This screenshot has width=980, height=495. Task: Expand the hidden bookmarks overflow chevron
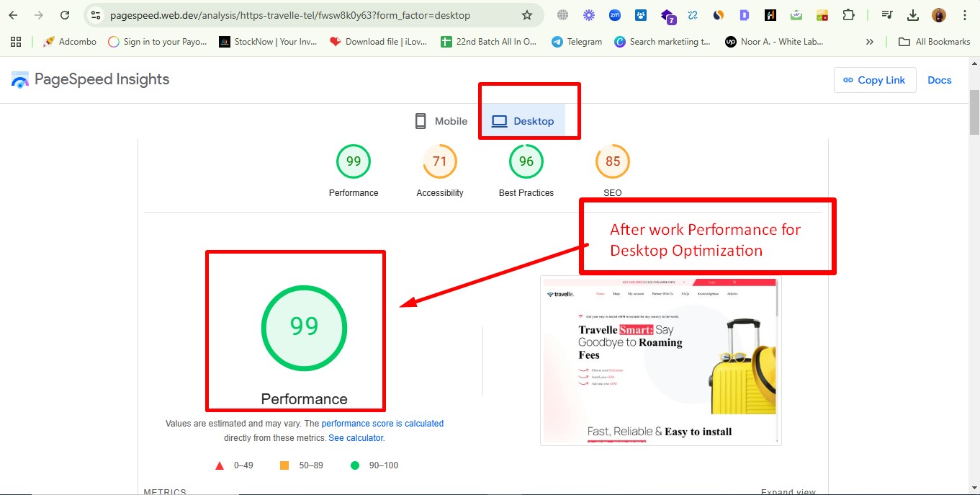(869, 42)
